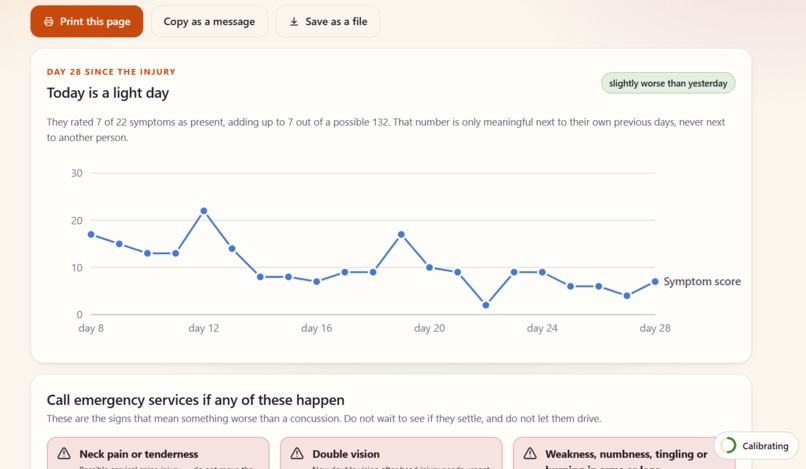Select the day 12 peak data point
The height and width of the screenshot is (469, 806).
coord(204,211)
